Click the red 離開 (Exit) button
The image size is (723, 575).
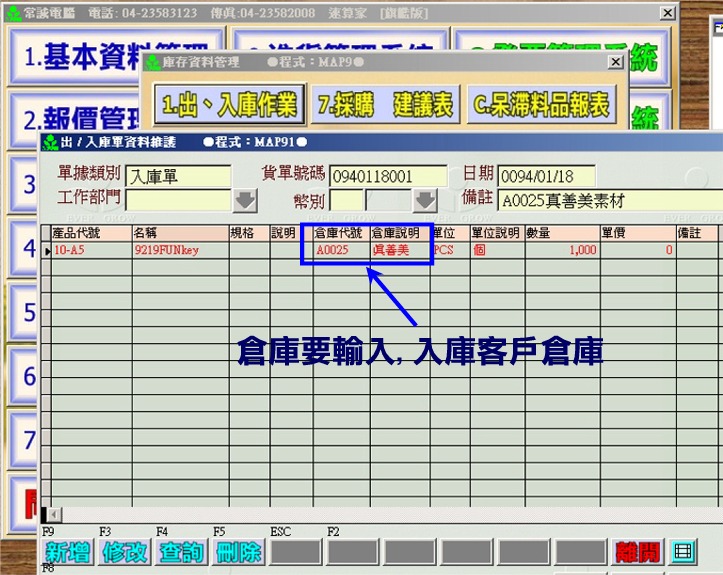637,552
